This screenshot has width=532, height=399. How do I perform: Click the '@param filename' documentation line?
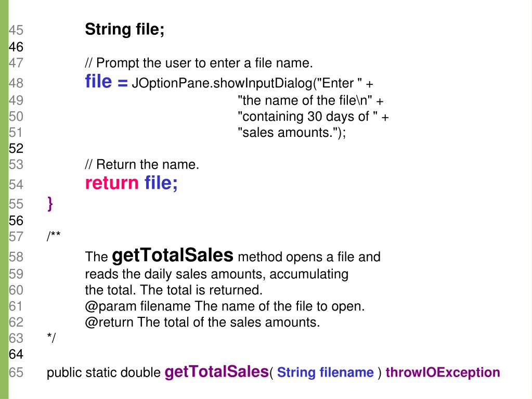(225, 306)
